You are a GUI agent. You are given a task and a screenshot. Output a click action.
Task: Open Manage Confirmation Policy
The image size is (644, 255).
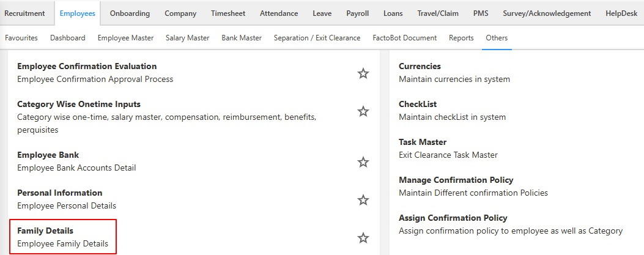coord(456,180)
